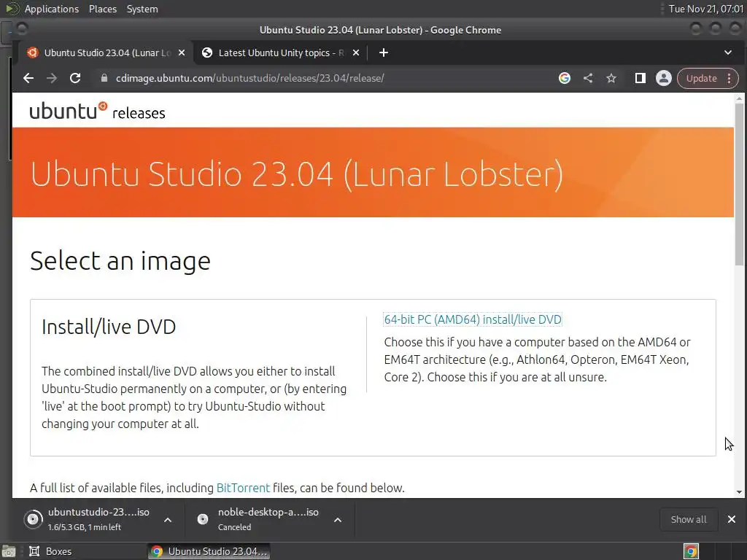Close the downloads bar
Viewport: 747px width, 560px height.
click(732, 519)
